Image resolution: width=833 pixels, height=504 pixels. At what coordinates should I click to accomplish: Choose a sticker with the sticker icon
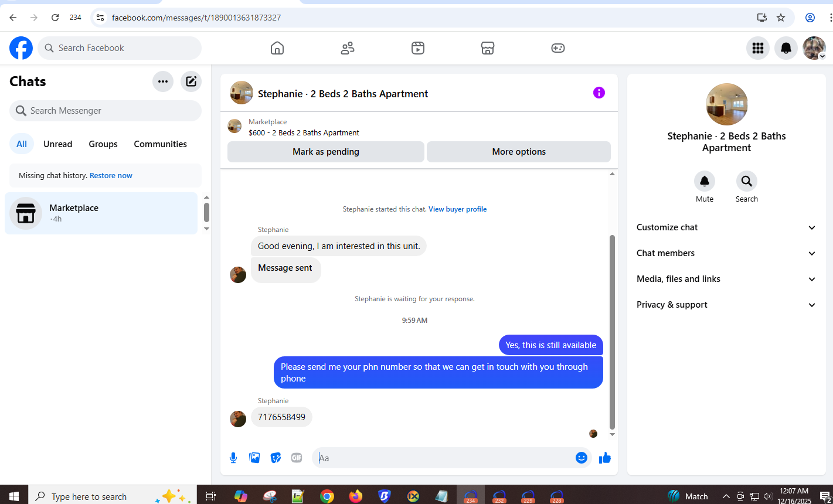pos(276,458)
